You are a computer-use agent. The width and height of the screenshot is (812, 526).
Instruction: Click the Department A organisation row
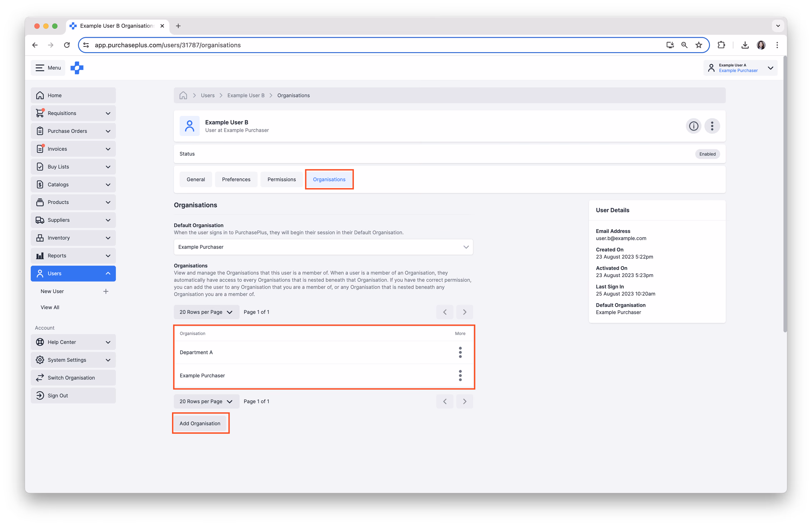tap(324, 352)
